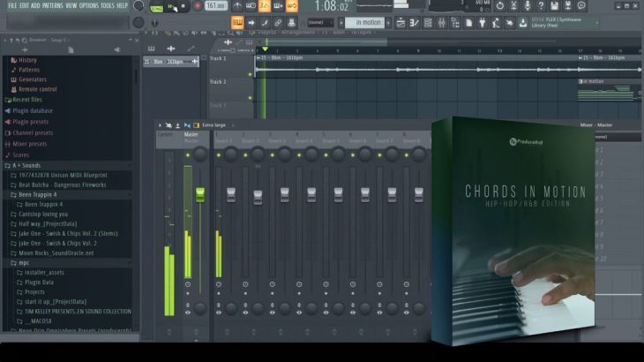The height and width of the screenshot is (362, 644).
Task: Open the plugin picker plug icon
Action: tap(483, 23)
